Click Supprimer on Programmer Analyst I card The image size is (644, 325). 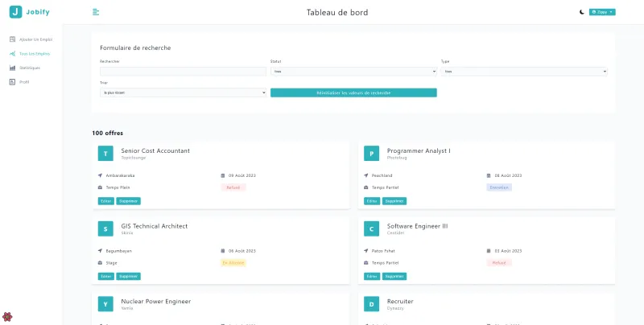tap(394, 201)
